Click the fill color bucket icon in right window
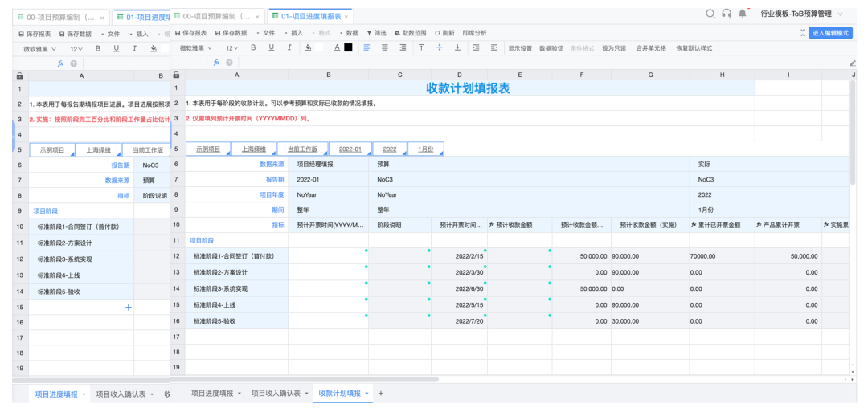This screenshot has height=412, width=868. (x=309, y=47)
